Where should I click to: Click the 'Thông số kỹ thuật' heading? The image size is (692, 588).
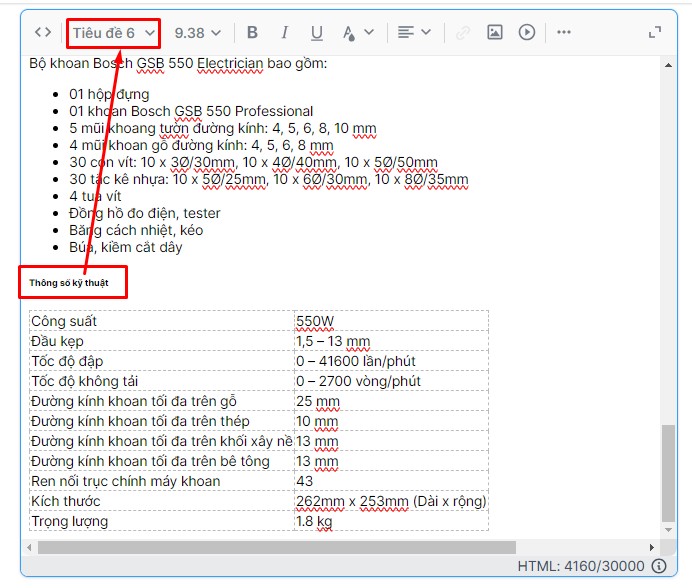(69, 283)
